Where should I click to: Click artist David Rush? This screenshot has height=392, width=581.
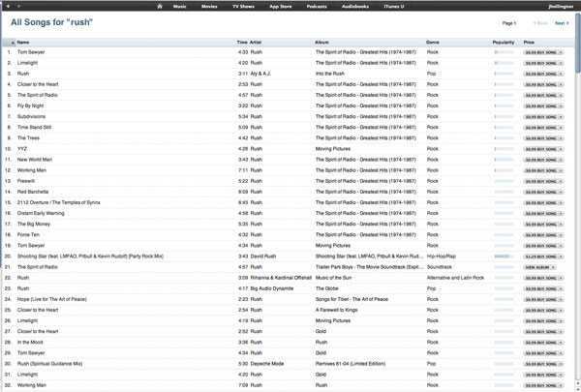(x=263, y=256)
